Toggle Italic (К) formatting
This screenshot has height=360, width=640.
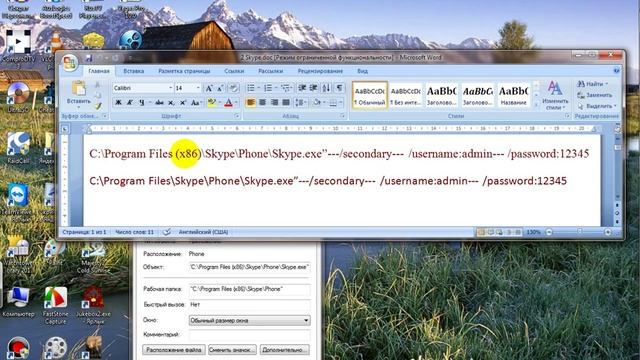pos(130,102)
